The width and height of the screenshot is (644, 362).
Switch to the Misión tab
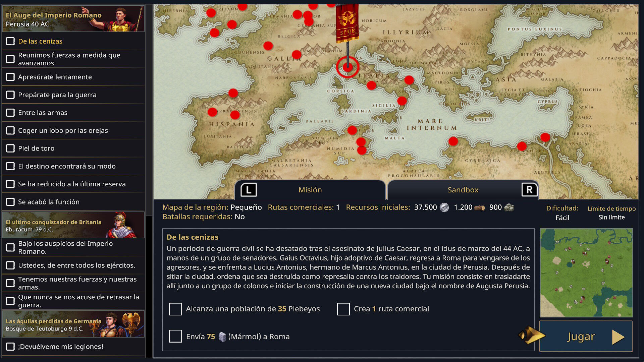310,190
